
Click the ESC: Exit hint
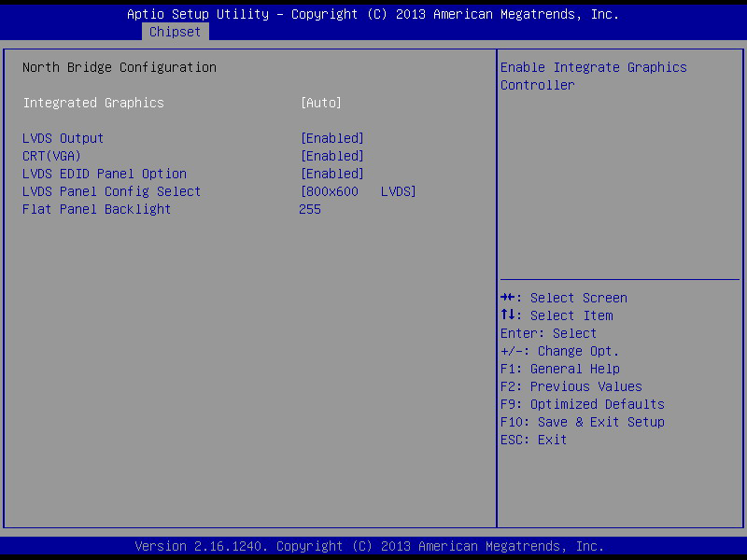533,440
